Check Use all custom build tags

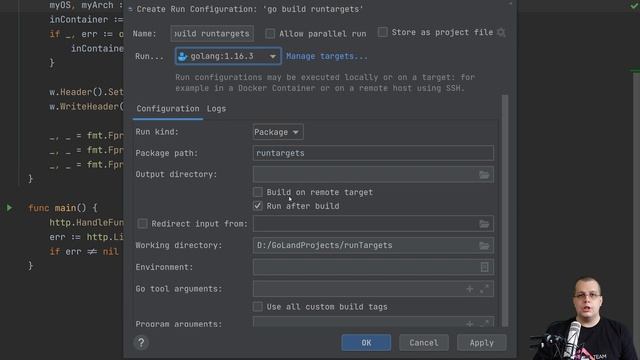coord(258,307)
